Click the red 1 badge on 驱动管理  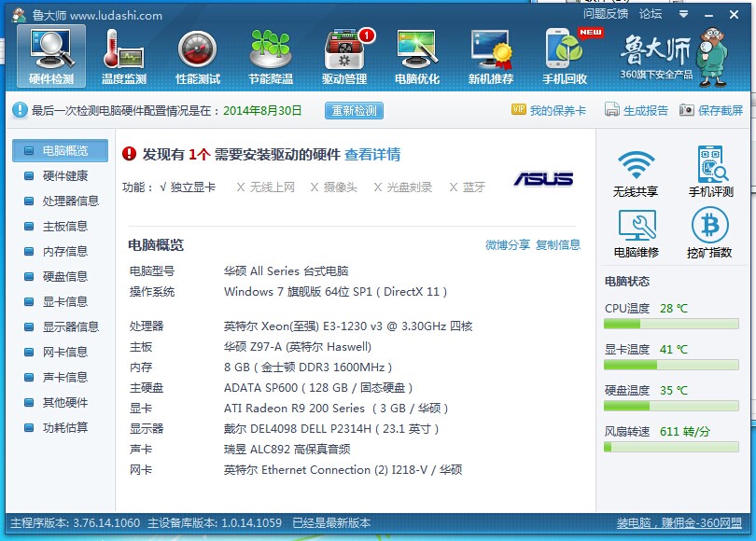pyautogui.click(x=367, y=35)
